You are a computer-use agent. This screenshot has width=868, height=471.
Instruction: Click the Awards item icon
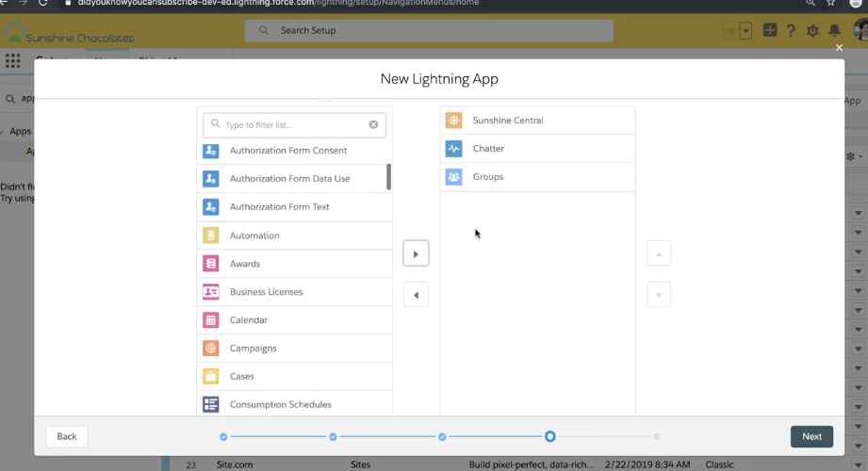click(210, 264)
